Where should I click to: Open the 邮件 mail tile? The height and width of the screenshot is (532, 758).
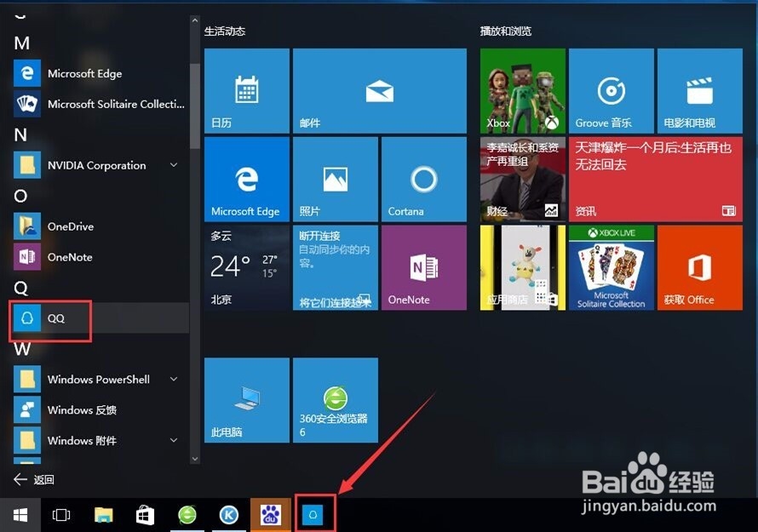click(380, 90)
